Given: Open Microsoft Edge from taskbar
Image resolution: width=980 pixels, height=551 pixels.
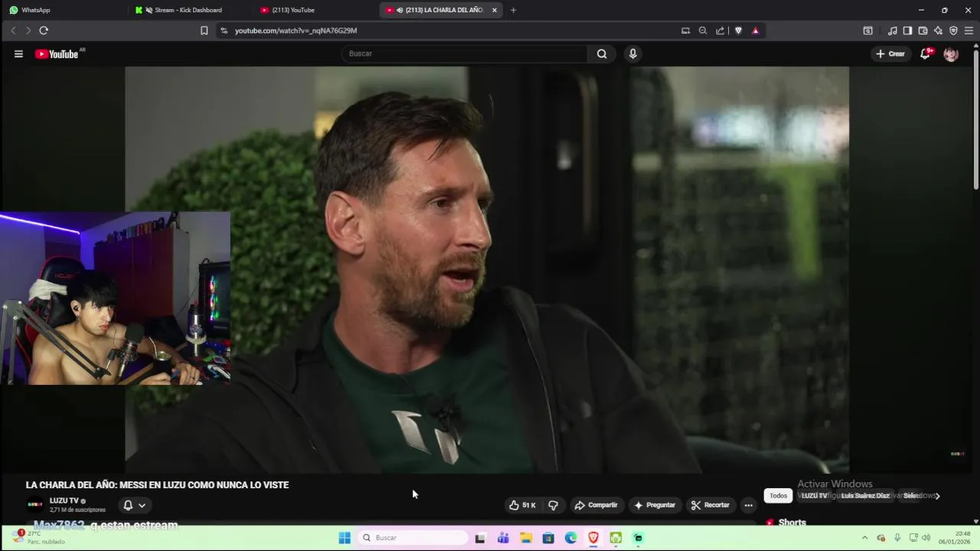Looking at the screenshot, I should click(570, 538).
